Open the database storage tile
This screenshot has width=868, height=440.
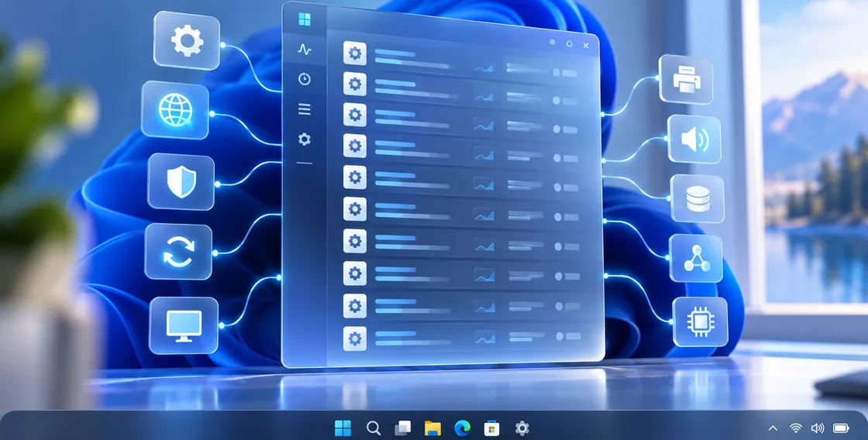click(x=697, y=198)
